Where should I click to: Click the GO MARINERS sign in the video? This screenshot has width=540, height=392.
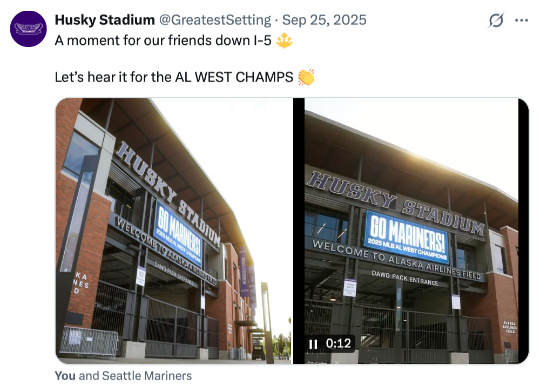[x=406, y=232]
